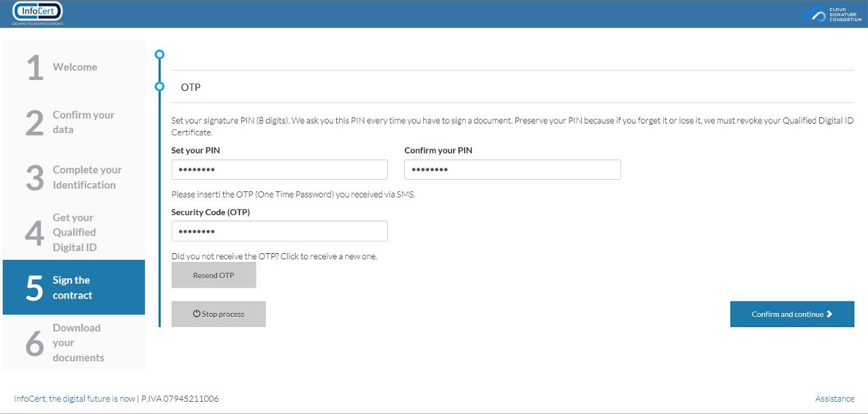This screenshot has width=868, height=414.
Task: Open the Assistance link
Action: coord(834,399)
